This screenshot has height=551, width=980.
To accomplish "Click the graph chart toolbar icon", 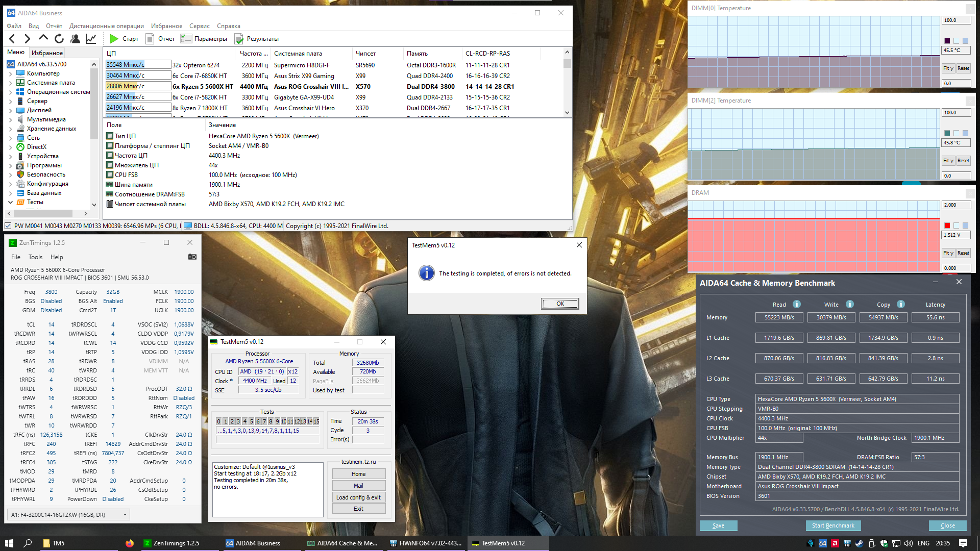I will (91, 39).
